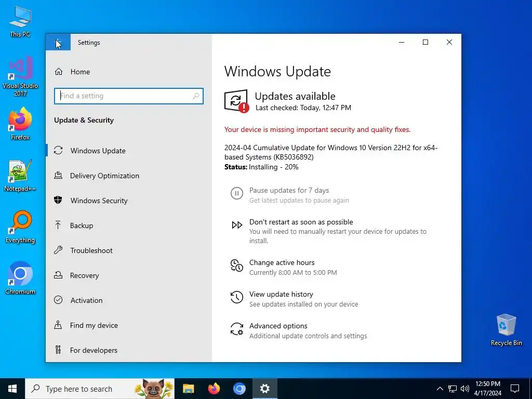The height and width of the screenshot is (399, 532).
Task: Click the update history clock icon
Action: click(237, 297)
